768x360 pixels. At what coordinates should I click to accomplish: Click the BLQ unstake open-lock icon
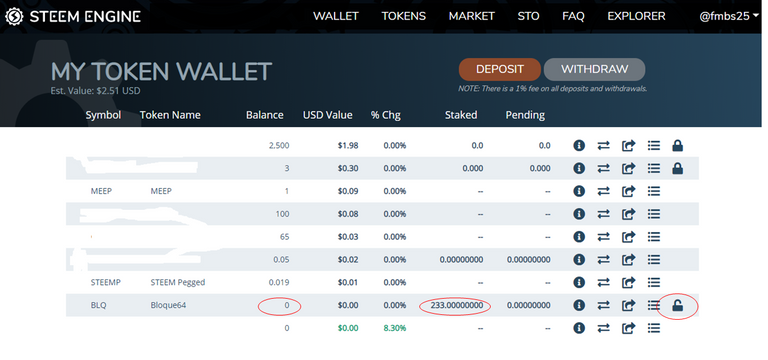pyautogui.click(x=677, y=306)
